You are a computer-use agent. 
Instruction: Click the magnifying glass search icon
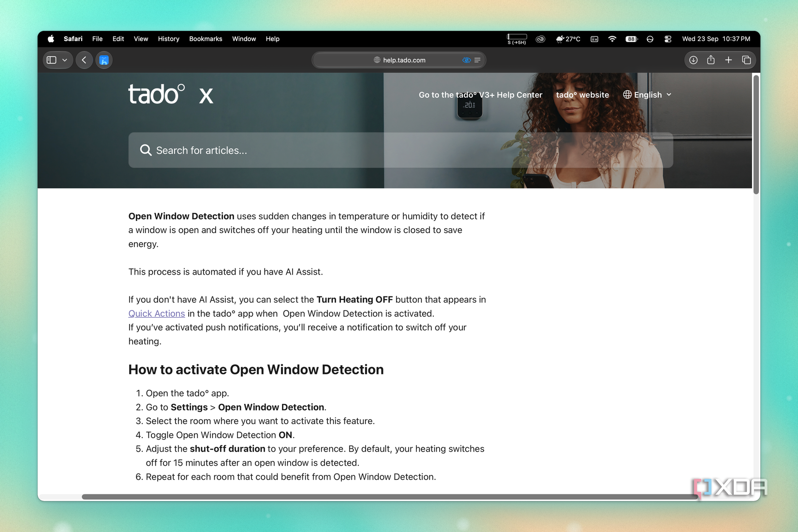click(146, 150)
